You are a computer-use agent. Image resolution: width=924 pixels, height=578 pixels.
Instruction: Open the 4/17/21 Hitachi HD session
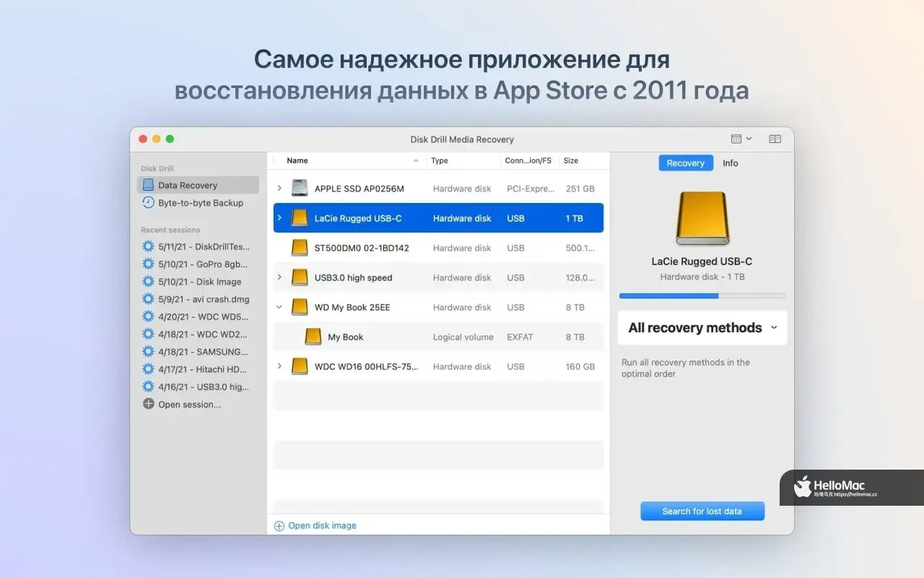point(195,369)
